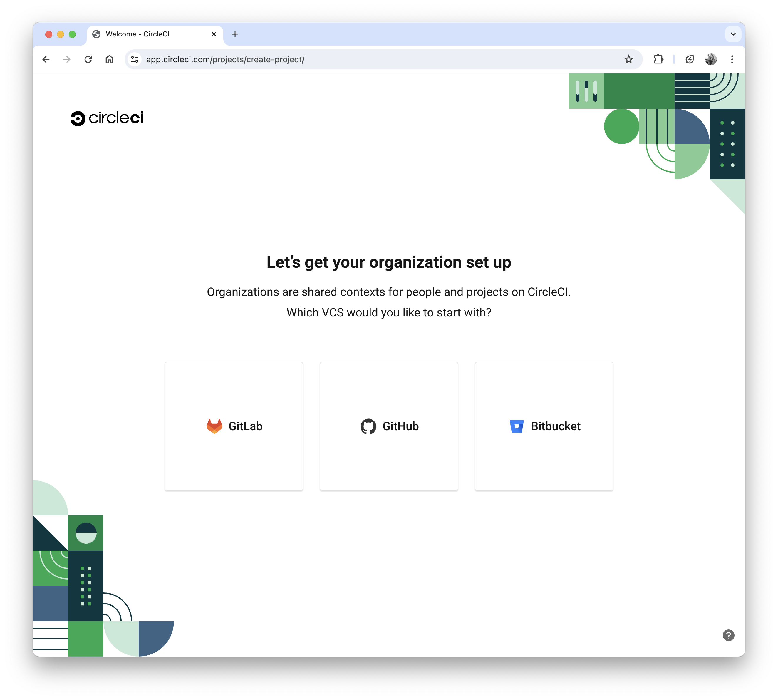The height and width of the screenshot is (700, 778).
Task: Click the Bitbucket bucket logo
Action: 517,426
